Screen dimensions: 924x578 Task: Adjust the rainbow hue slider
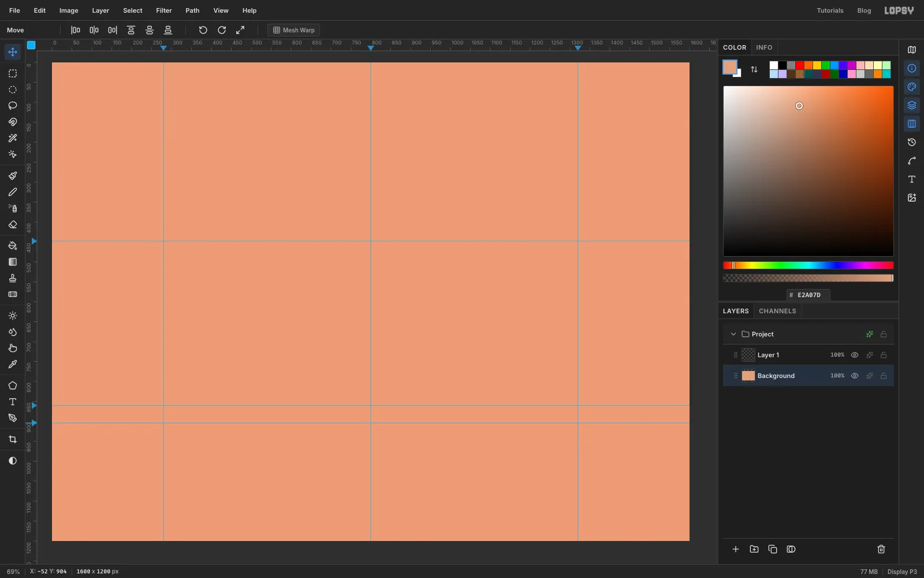(x=808, y=265)
